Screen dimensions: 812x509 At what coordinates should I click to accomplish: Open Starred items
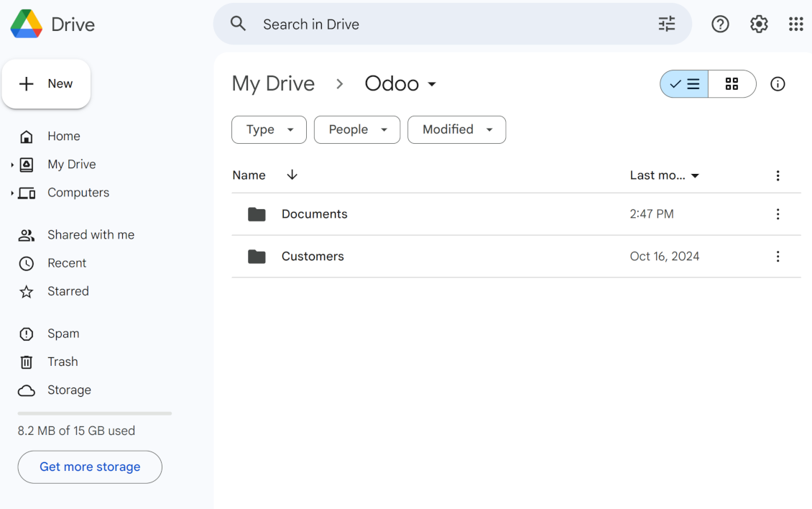(x=68, y=291)
